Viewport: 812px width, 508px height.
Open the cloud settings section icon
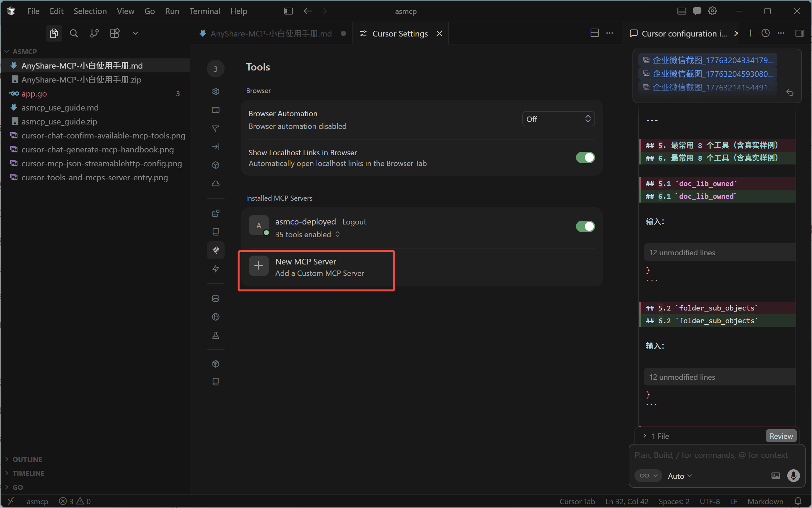coord(216,184)
